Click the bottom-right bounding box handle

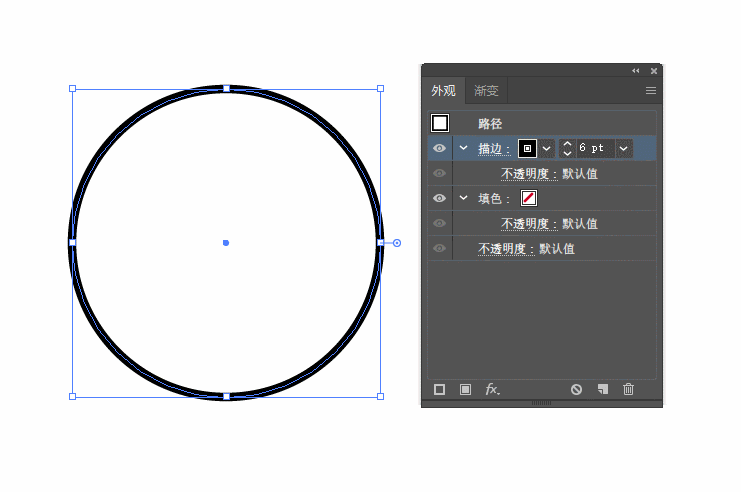coord(380,397)
